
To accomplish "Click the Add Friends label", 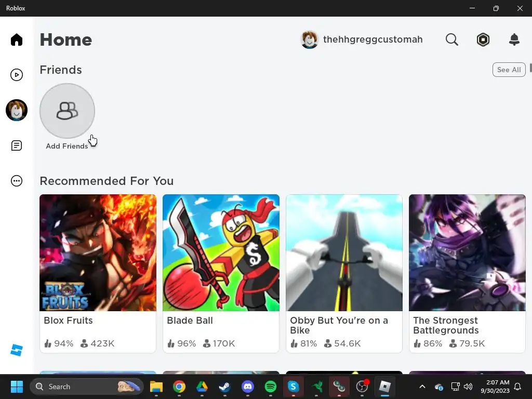I will pyautogui.click(x=67, y=146).
